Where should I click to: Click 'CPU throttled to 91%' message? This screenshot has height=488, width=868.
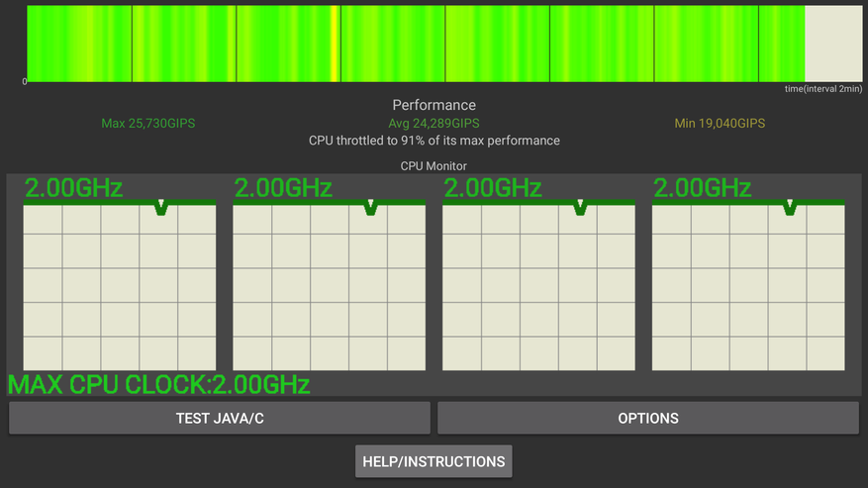point(434,141)
